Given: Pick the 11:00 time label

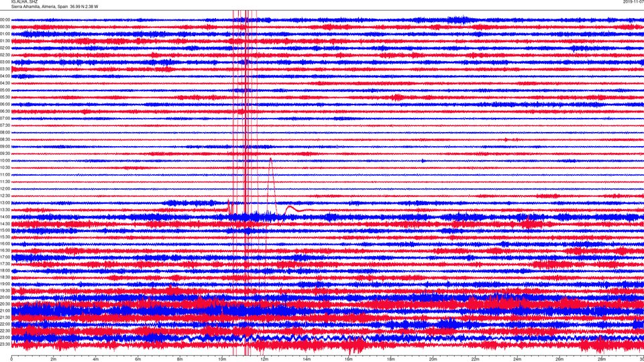Looking at the screenshot, I should click(5, 174).
